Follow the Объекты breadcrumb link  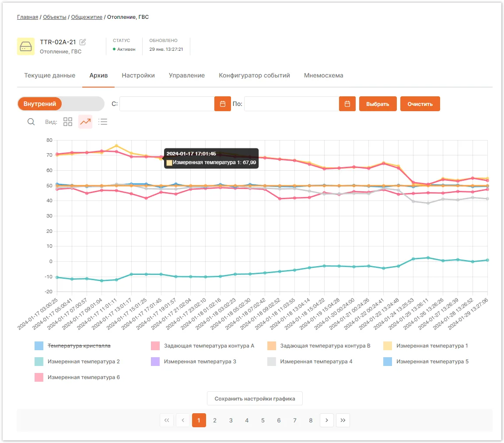[55, 17]
